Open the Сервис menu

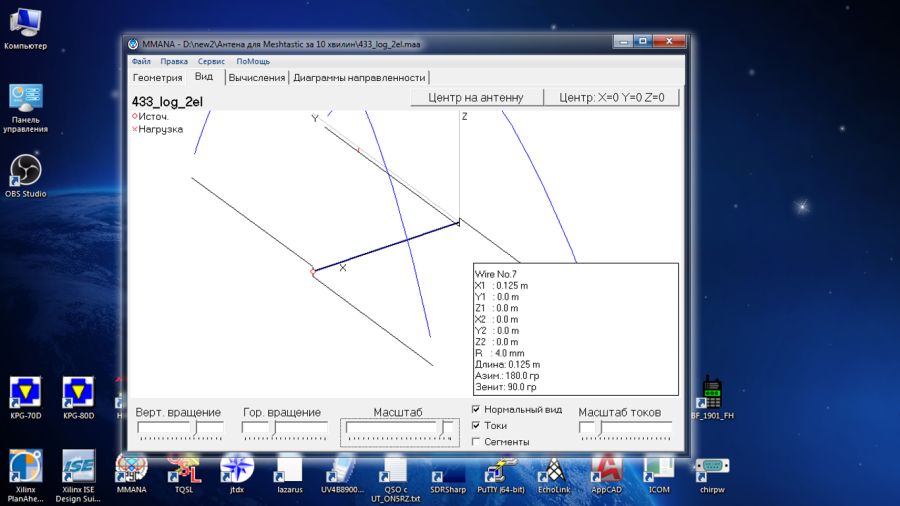tap(211, 61)
